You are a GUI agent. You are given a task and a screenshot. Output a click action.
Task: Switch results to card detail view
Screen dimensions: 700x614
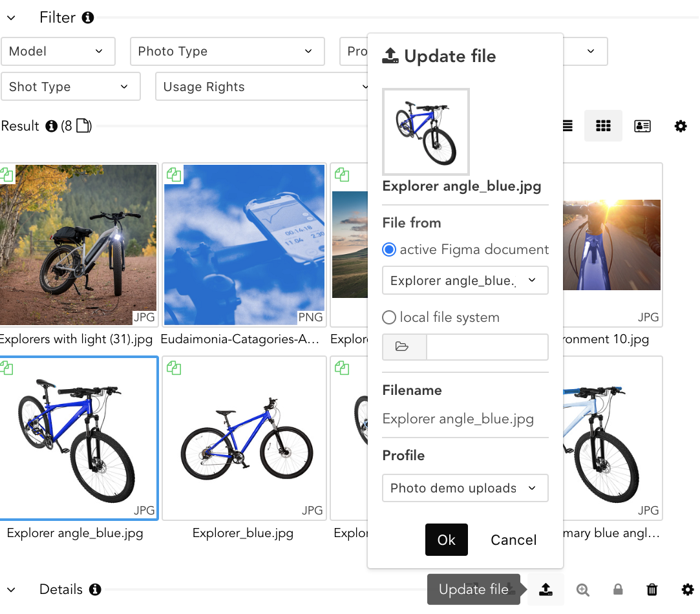(642, 126)
